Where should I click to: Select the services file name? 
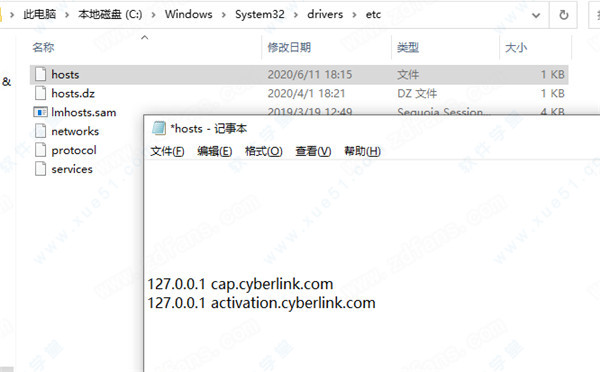pos(72,169)
